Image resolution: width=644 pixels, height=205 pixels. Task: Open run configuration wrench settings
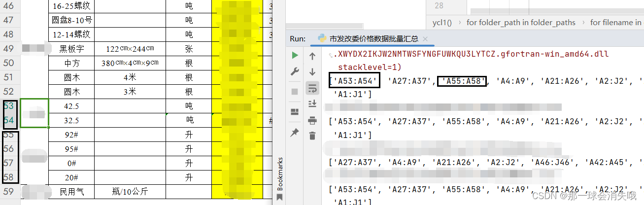295,72
